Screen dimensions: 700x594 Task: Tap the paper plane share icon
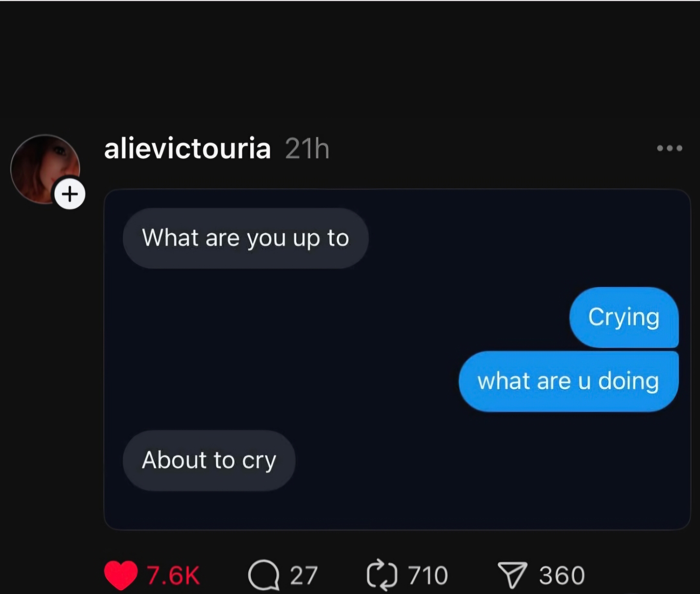[512, 575]
